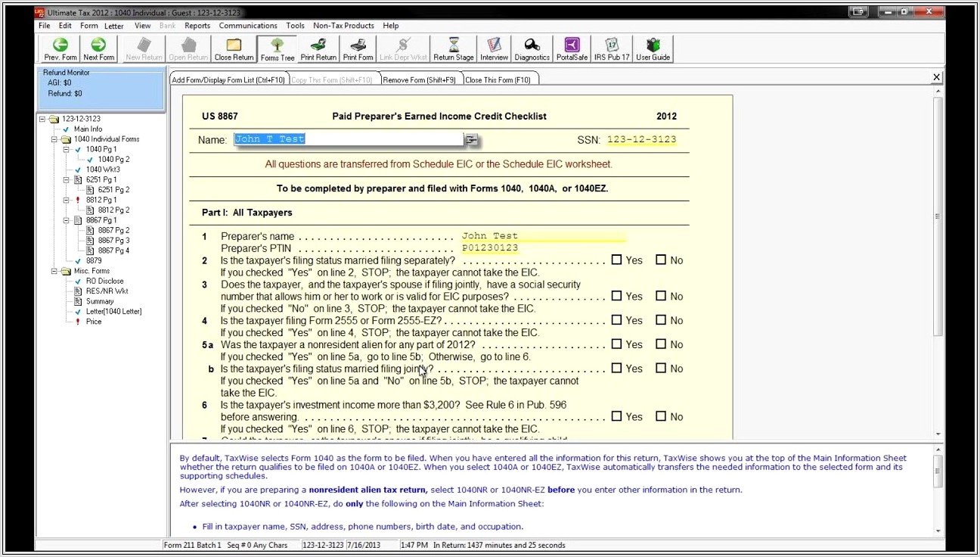Collapse the 1040 Pg 1 tree node
This screenshot has width=980, height=557.
(x=67, y=149)
